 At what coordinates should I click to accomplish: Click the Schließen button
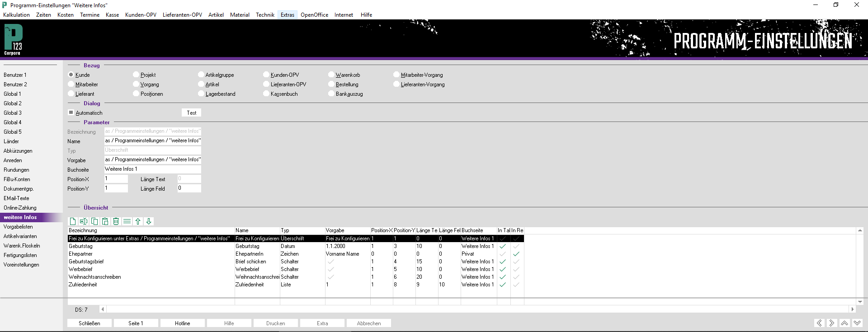(x=90, y=323)
